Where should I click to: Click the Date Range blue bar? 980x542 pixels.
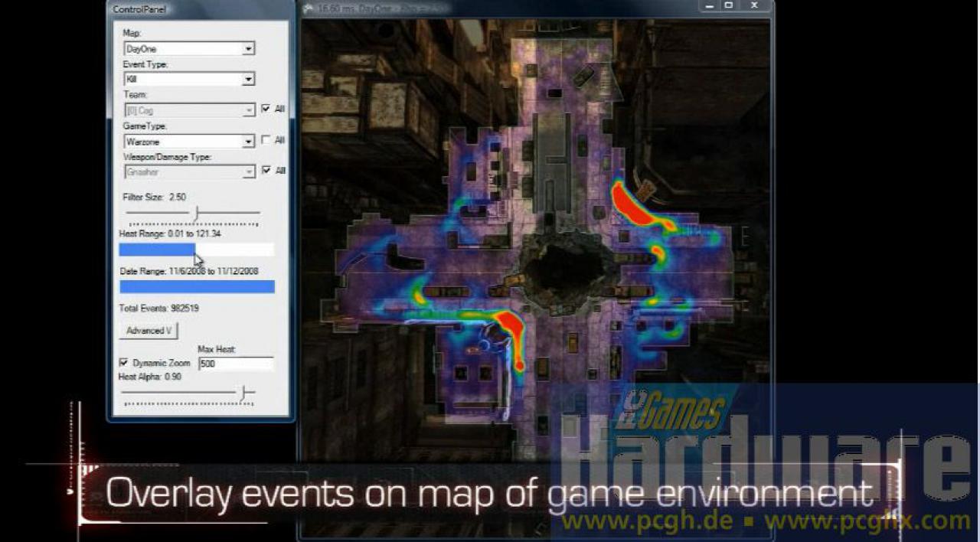197,286
